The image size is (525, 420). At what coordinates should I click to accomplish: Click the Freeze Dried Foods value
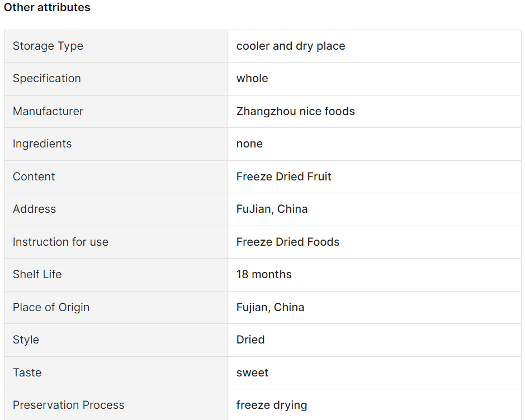tap(288, 242)
